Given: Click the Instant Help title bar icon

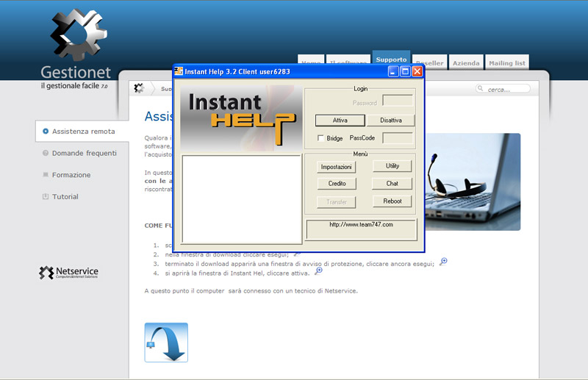Looking at the screenshot, I should pyautogui.click(x=179, y=71).
